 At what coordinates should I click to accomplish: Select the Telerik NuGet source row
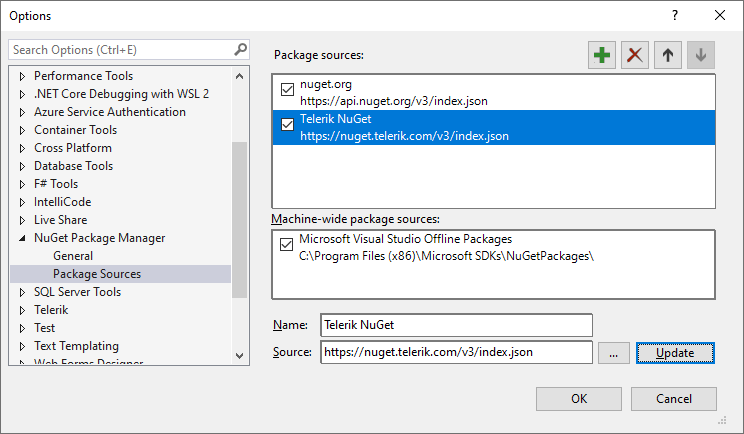[x=493, y=128]
